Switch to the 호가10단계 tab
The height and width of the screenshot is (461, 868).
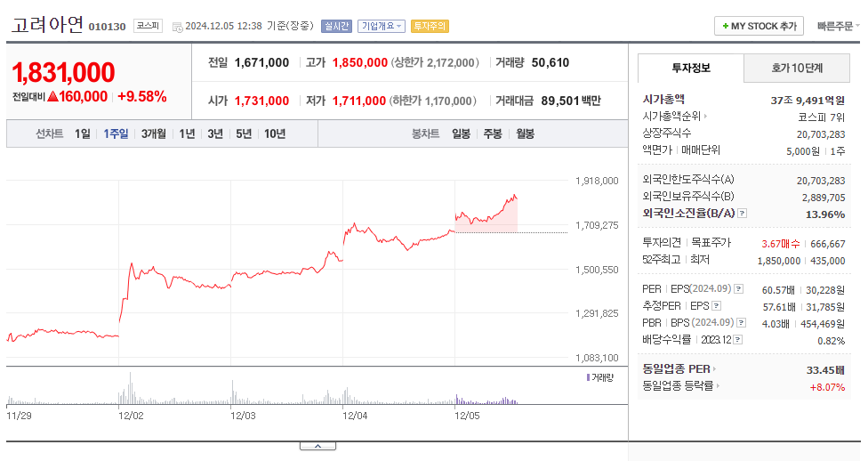[x=797, y=69]
